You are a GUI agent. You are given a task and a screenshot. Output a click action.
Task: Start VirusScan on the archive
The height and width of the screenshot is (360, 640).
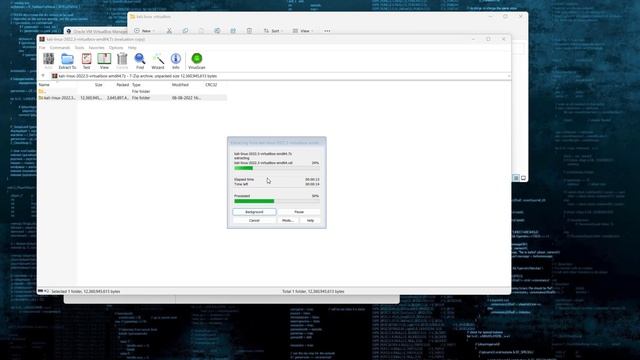[x=197, y=61]
